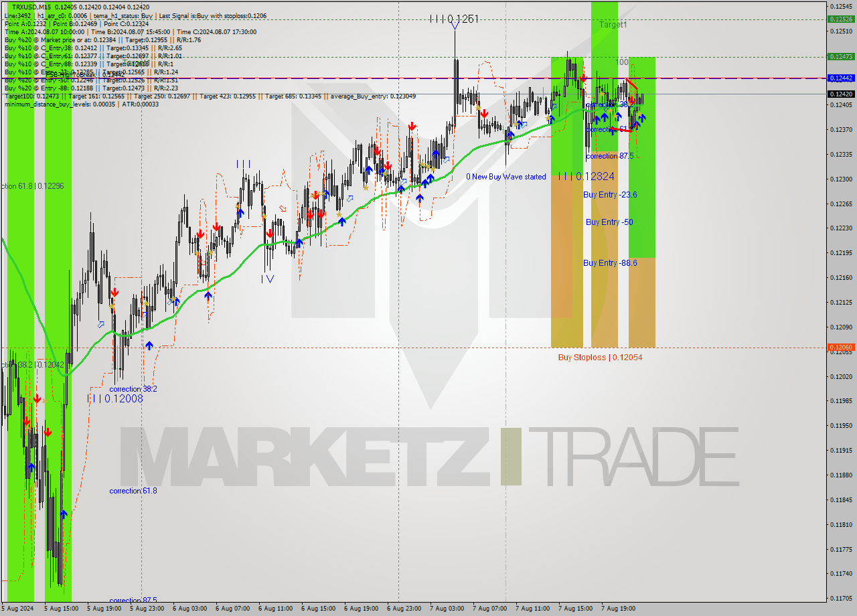Click the '7 Aug 15:00' time axis label
The width and height of the screenshot is (857, 616).
click(576, 609)
